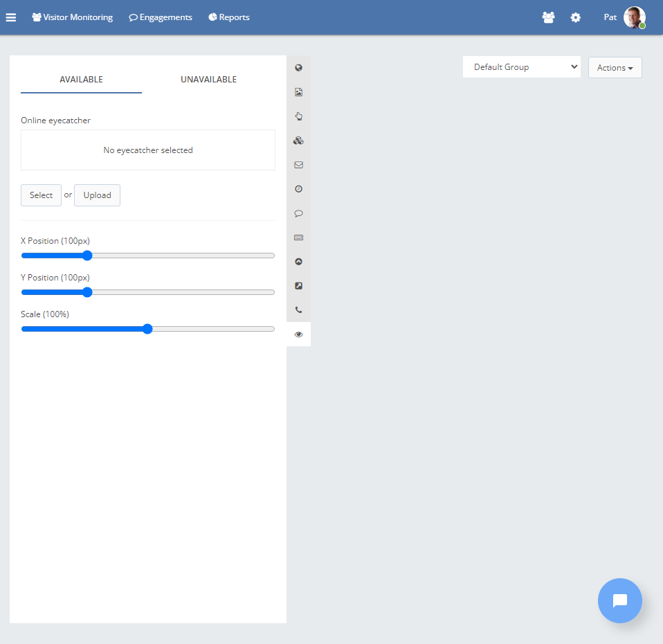Click the image icon in sidebar
This screenshot has height=644, width=663.
[x=298, y=92]
